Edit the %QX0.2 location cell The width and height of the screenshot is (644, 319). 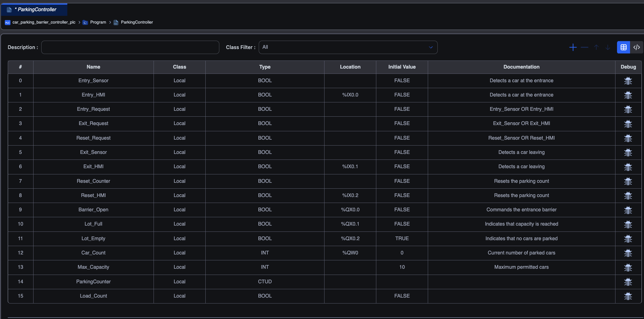350,239
